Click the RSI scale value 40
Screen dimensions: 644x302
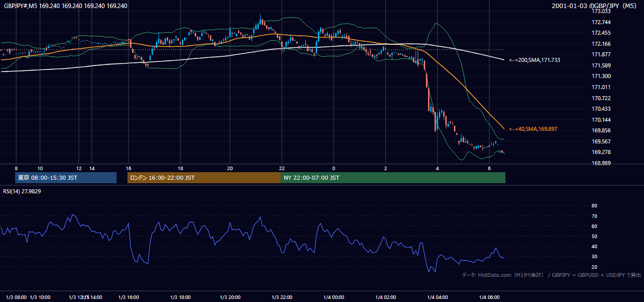tap(594, 247)
